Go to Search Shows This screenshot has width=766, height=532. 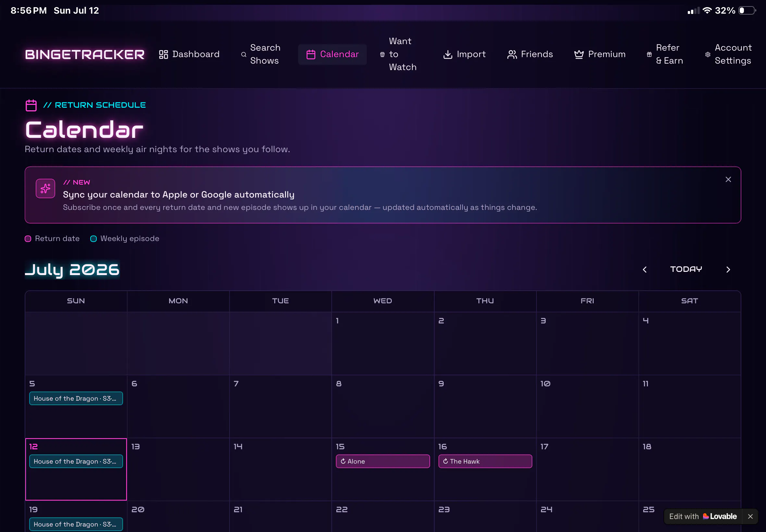click(261, 54)
